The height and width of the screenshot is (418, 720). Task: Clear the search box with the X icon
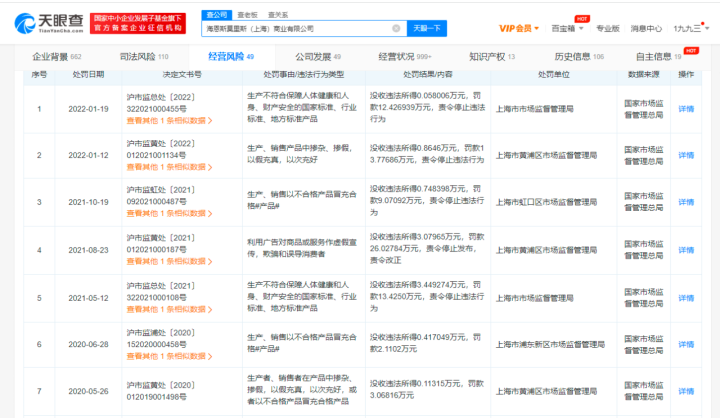(396, 28)
